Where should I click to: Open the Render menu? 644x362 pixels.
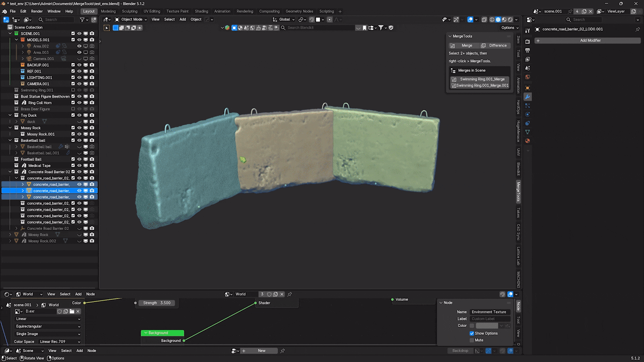coord(37,11)
